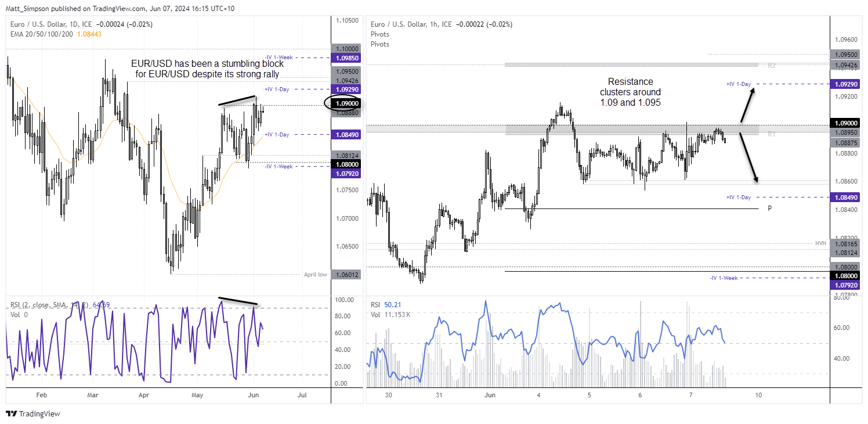This screenshot has height=424, width=868.
Task: Click the R2 pivot label
Action: 771,66
